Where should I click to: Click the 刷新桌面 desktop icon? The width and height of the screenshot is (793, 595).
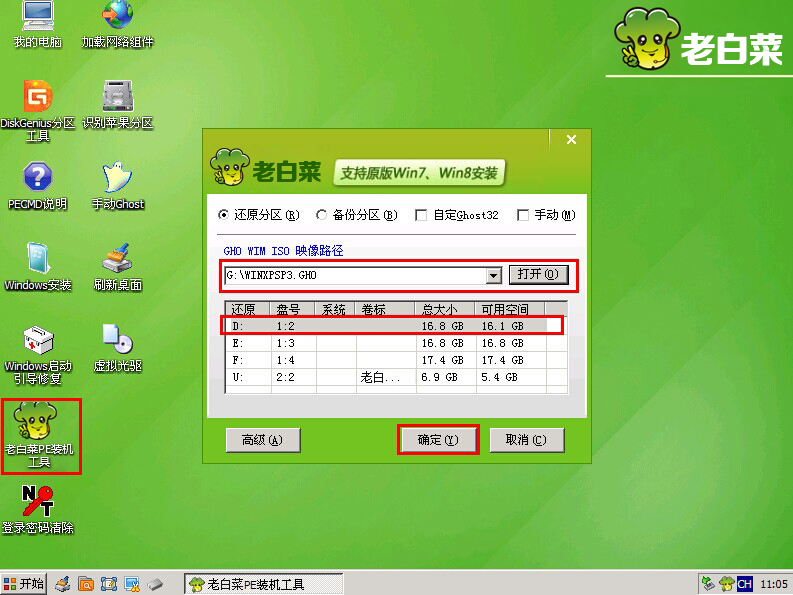point(118,266)
